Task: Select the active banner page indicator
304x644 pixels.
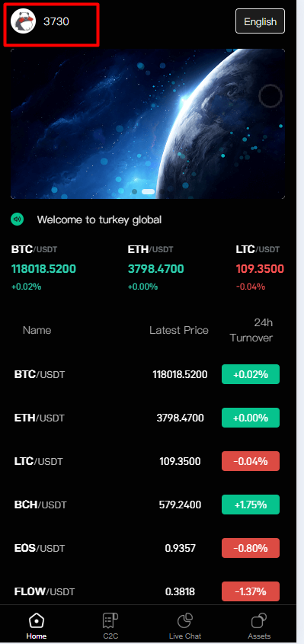Action: [x=148, y=191]
